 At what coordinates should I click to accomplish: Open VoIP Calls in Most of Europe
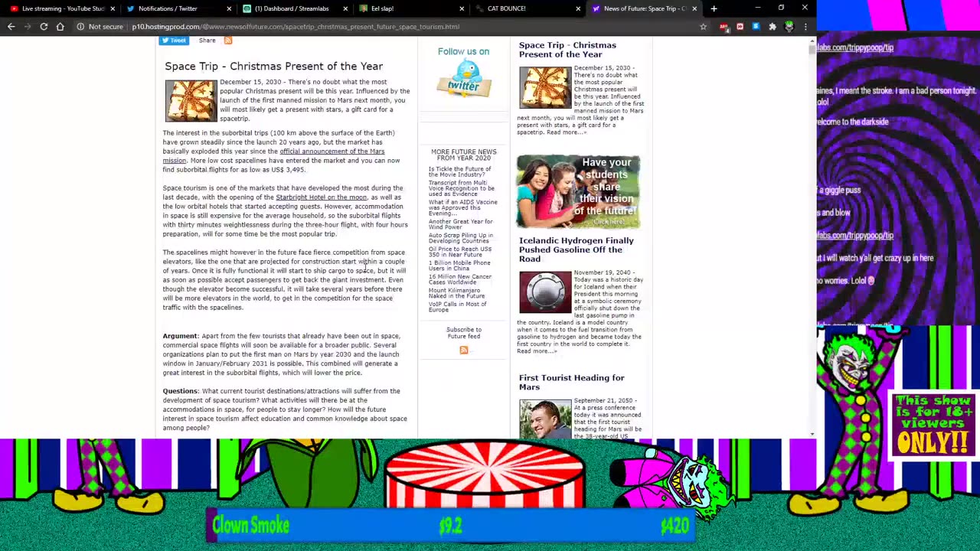[x=457, y=307]
